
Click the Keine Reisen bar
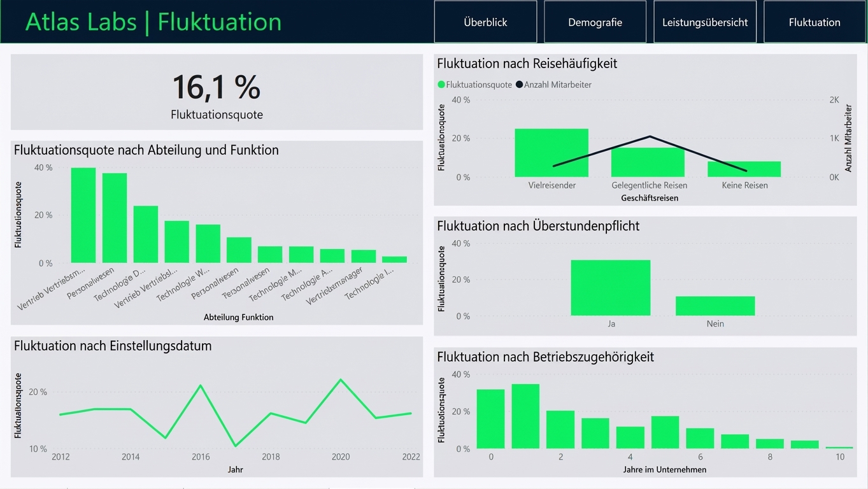pyautogui.click(x=744, y=169)
